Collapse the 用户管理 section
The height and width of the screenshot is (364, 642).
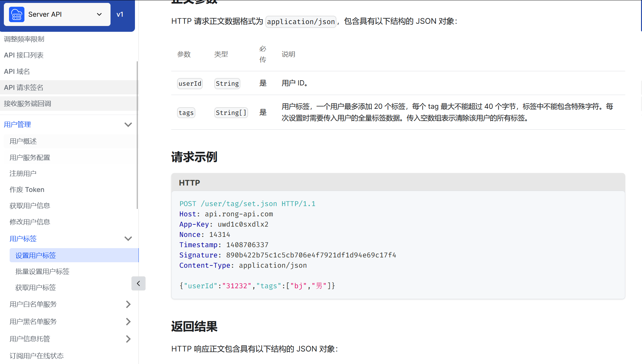[128, 125]
